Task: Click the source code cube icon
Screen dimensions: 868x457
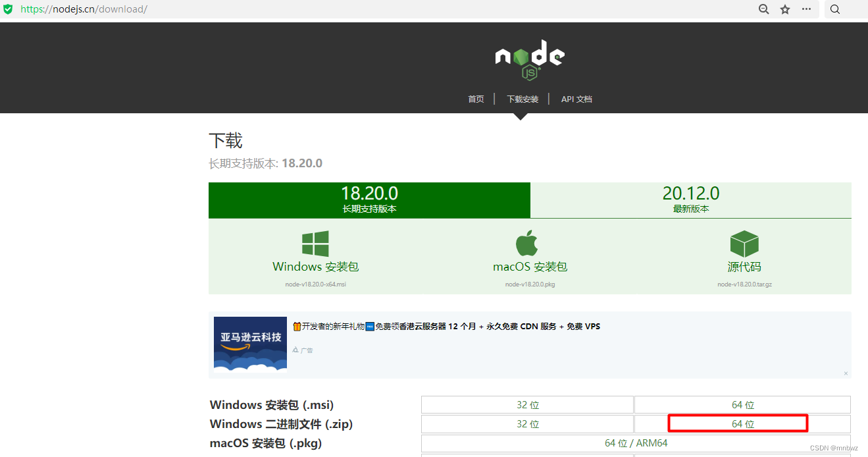Action: tap(744, 244)
